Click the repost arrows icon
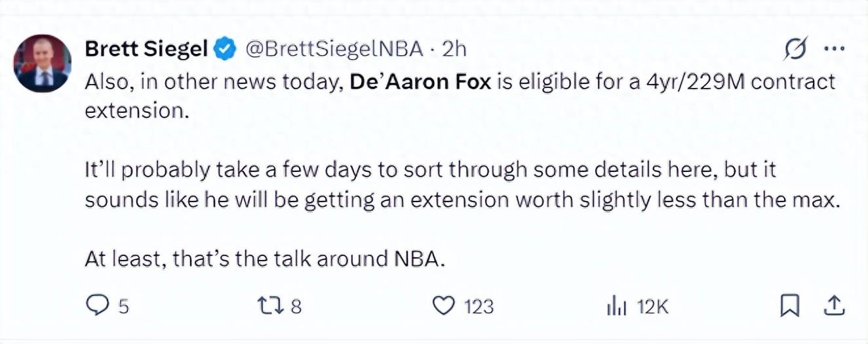The height and width of the screenshot is (344, 868). pos(271,305)
